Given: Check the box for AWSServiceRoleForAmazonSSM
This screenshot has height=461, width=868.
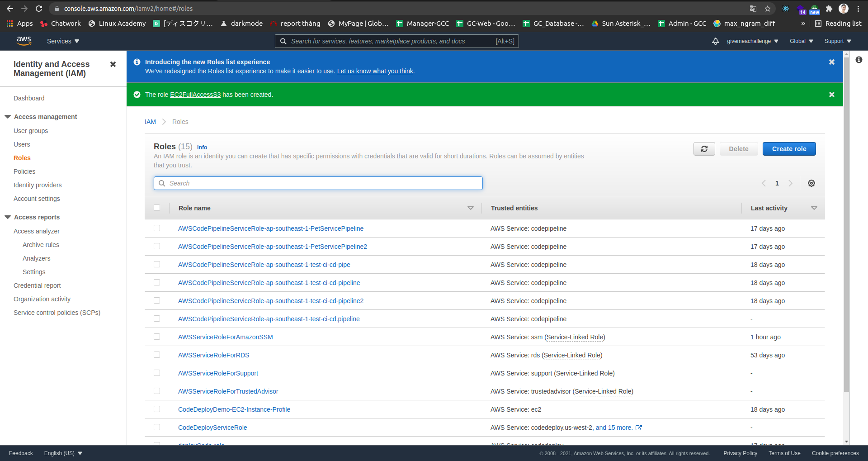Looking at the screenshot, I should (x=157, y=337).
